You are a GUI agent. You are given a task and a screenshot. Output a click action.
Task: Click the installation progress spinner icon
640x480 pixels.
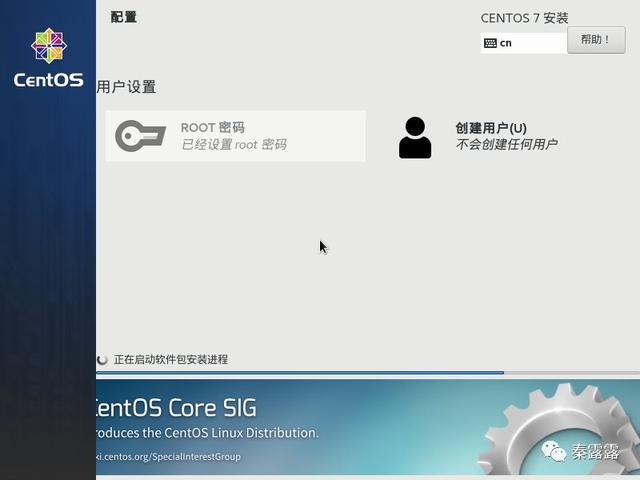pos(102,359)
